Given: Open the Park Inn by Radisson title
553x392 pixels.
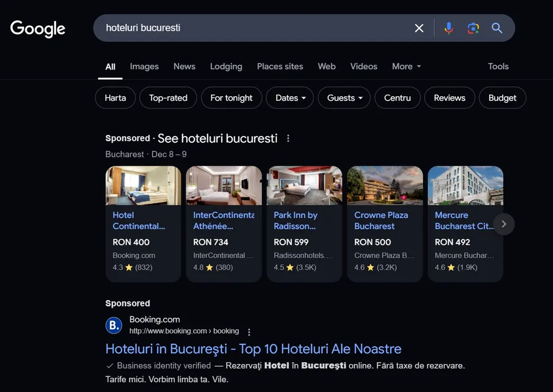Looking at the screenshot, I should (296, 221).
